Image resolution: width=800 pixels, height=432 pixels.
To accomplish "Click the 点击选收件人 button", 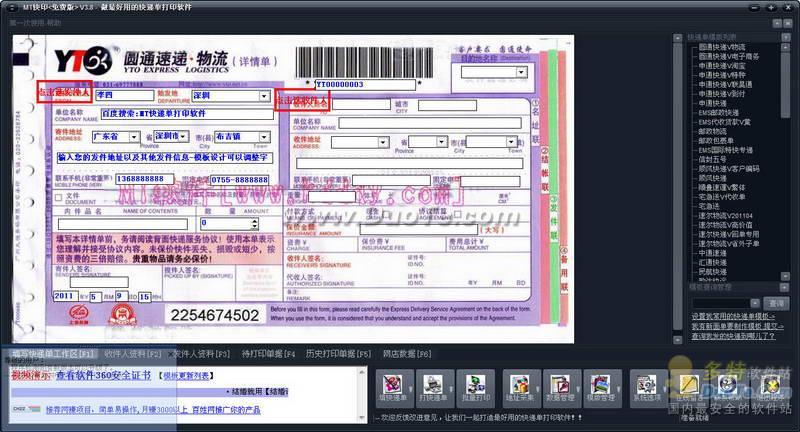I will point(303,101).
